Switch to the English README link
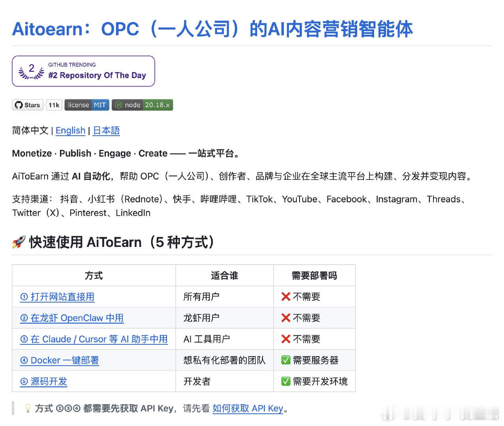 [x=71, y=131]
